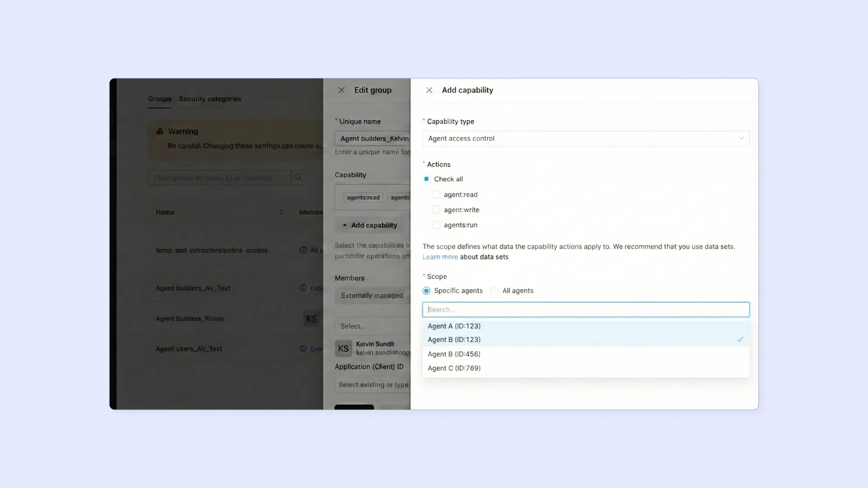Open the Capability type dropdown
Viewport: 868px width, 488px height.
585,138
